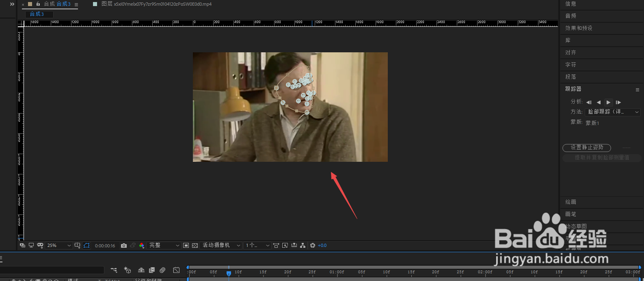The width and height of the screenshot is (644, 281).
Task: Click the always preview this view icon
Action: coord(22,245)
